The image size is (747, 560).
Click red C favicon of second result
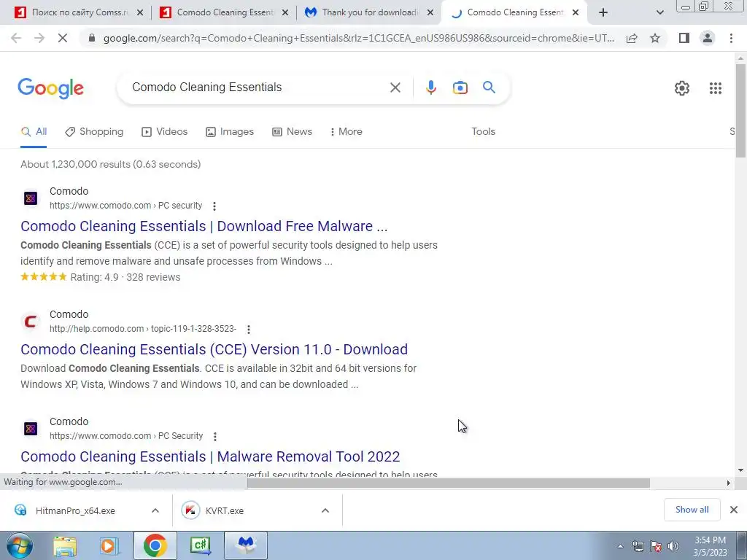coord(31,322)
